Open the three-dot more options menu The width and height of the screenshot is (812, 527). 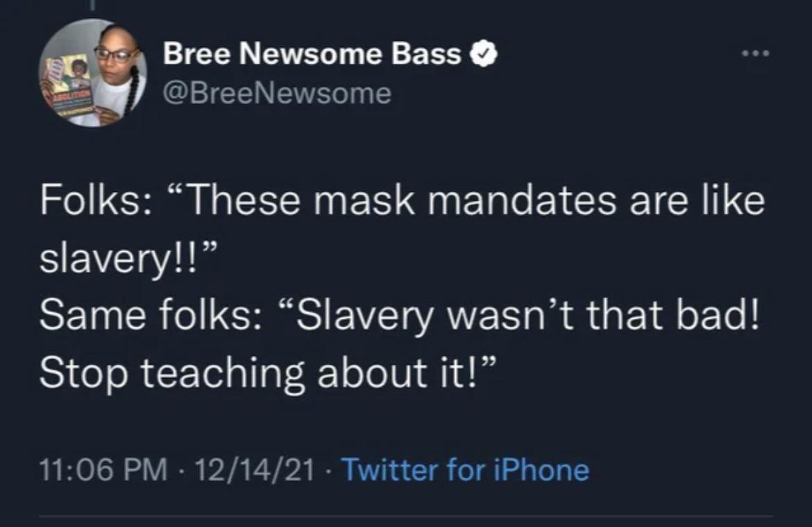point(756,53)
